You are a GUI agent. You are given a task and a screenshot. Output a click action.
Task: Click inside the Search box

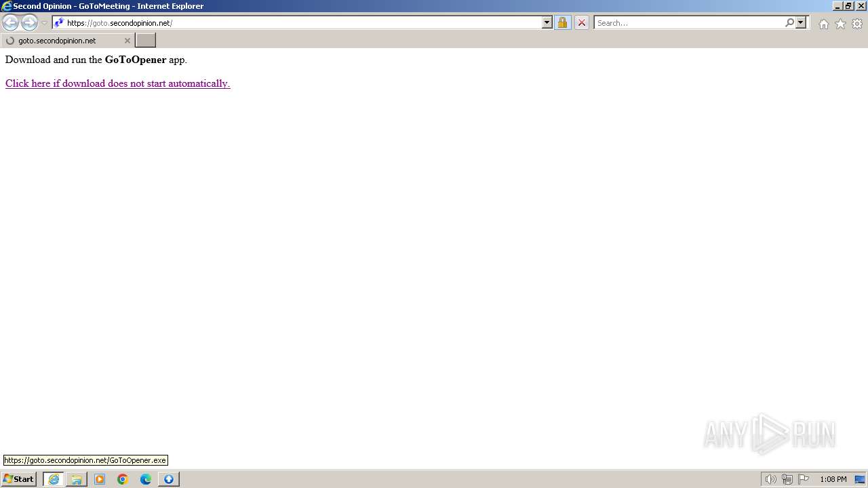coord(689,23)
